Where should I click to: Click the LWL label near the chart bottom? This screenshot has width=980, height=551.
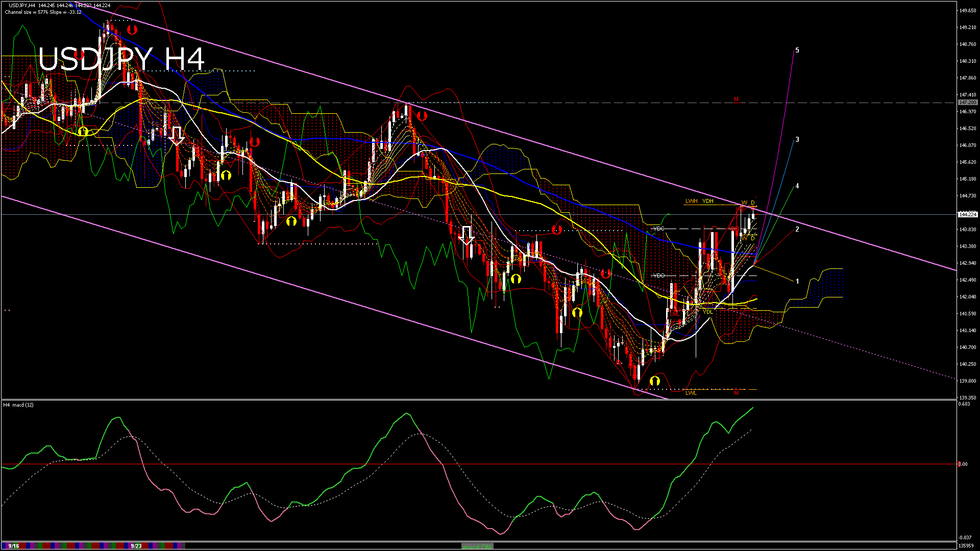(x=691, y=393)
